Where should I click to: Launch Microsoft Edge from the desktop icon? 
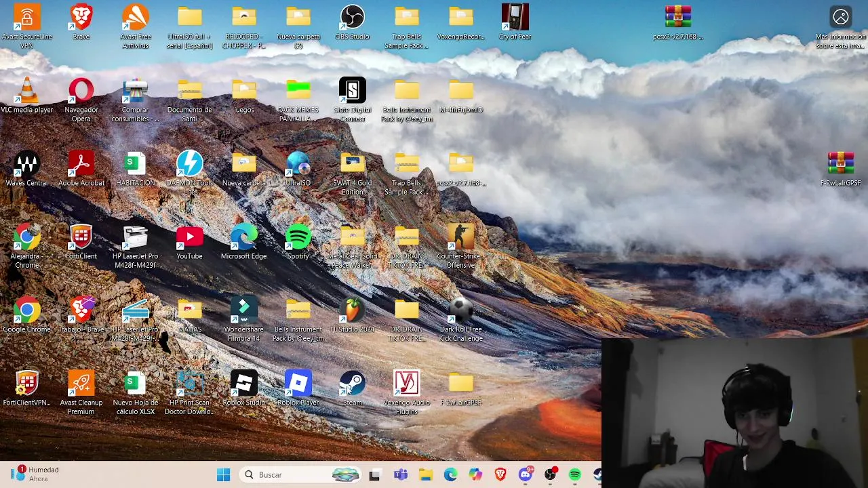(x=244, y=242)
